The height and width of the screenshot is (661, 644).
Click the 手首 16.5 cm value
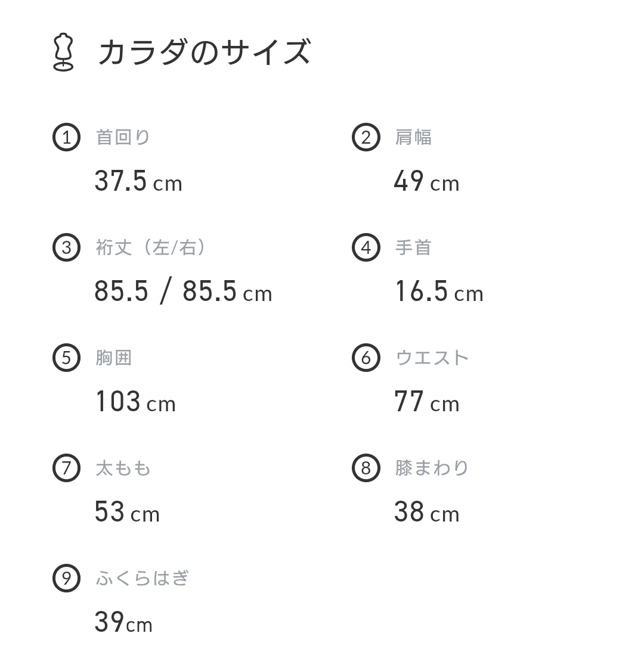439,291
